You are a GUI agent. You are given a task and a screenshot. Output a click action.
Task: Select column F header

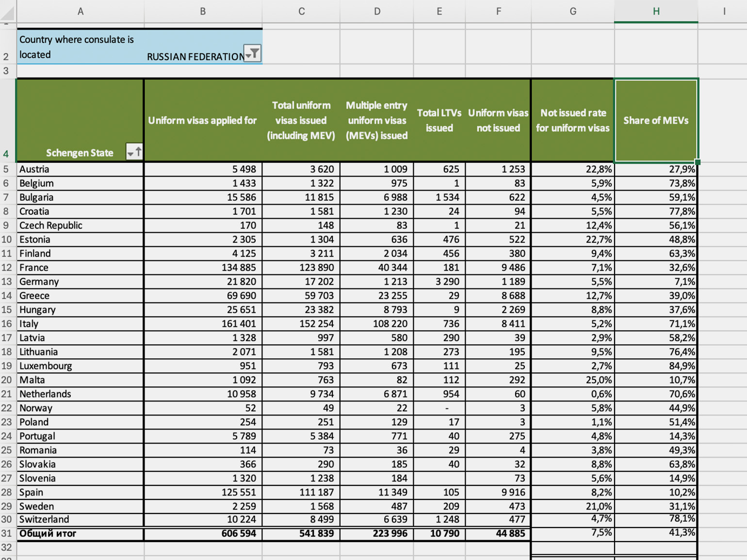coord(498,11)
